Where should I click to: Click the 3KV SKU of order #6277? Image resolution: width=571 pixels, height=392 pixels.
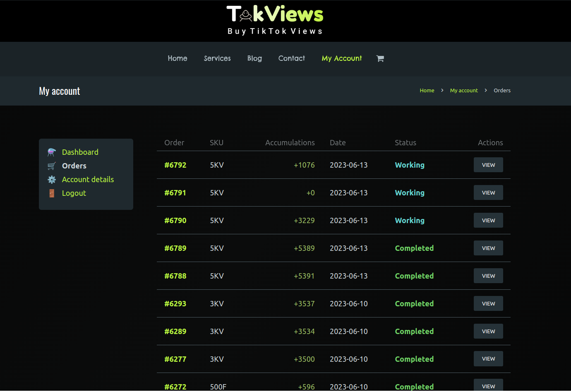[217, 359]
